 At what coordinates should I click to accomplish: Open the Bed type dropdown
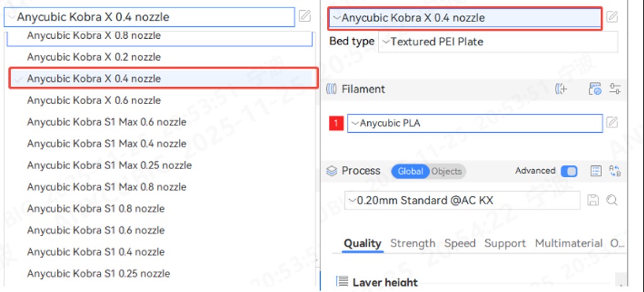click(498, 42)
